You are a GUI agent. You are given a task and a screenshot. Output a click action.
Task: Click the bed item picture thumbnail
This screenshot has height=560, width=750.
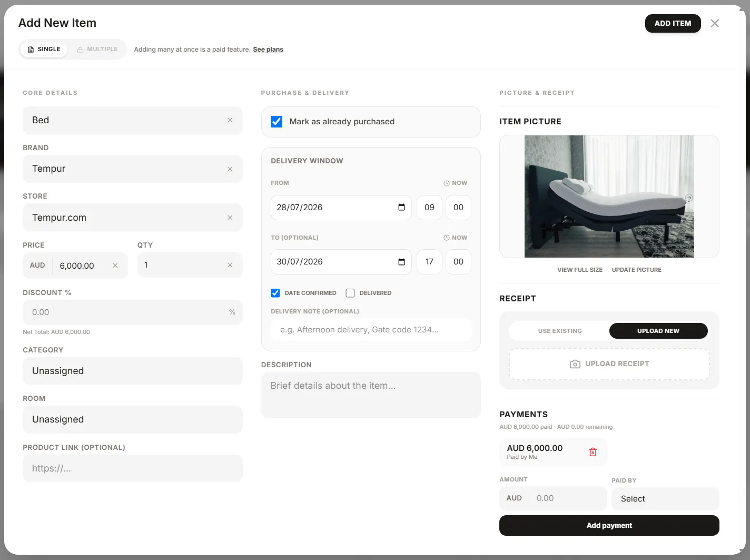click(609, 197)
